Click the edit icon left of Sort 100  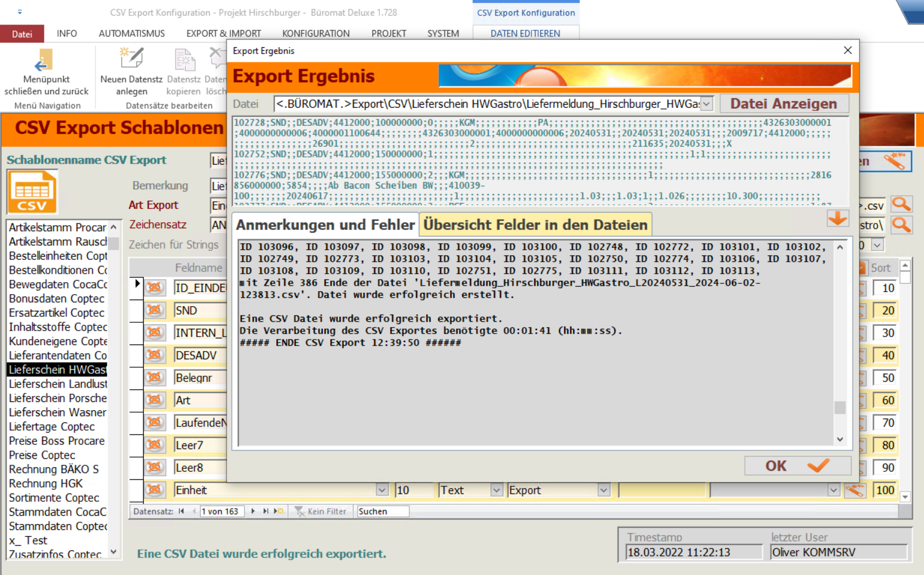coord(854,490)
